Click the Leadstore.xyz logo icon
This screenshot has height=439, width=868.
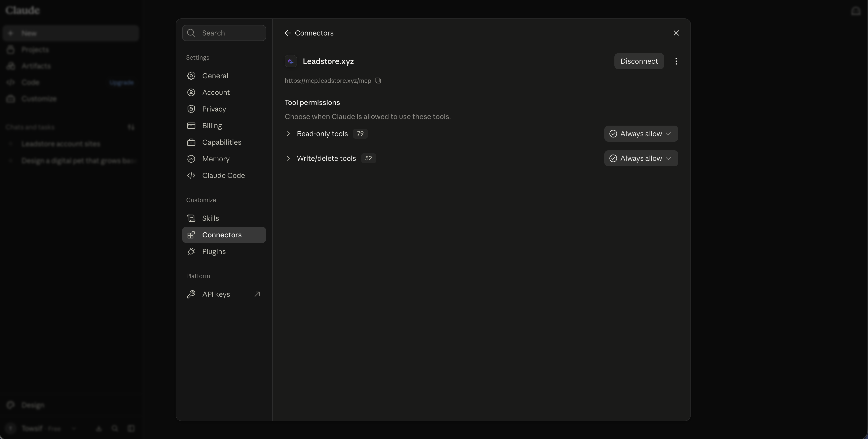tap(291, 61)
